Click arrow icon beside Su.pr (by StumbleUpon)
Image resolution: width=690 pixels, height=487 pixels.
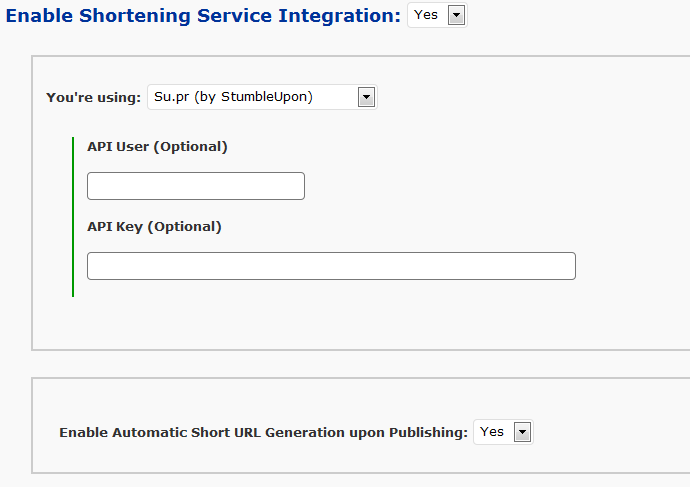pyautogui.click(x=366, y=97)
